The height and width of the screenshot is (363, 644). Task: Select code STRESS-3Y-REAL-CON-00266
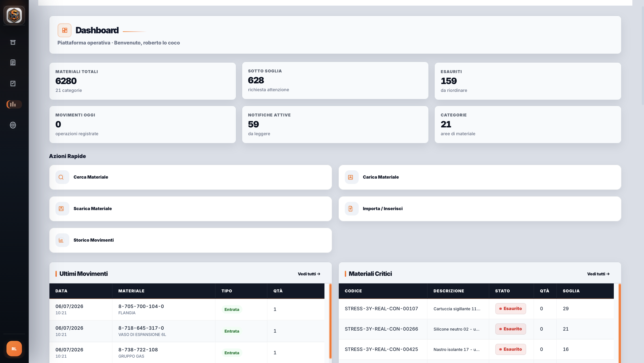click(x=381, y=329)
